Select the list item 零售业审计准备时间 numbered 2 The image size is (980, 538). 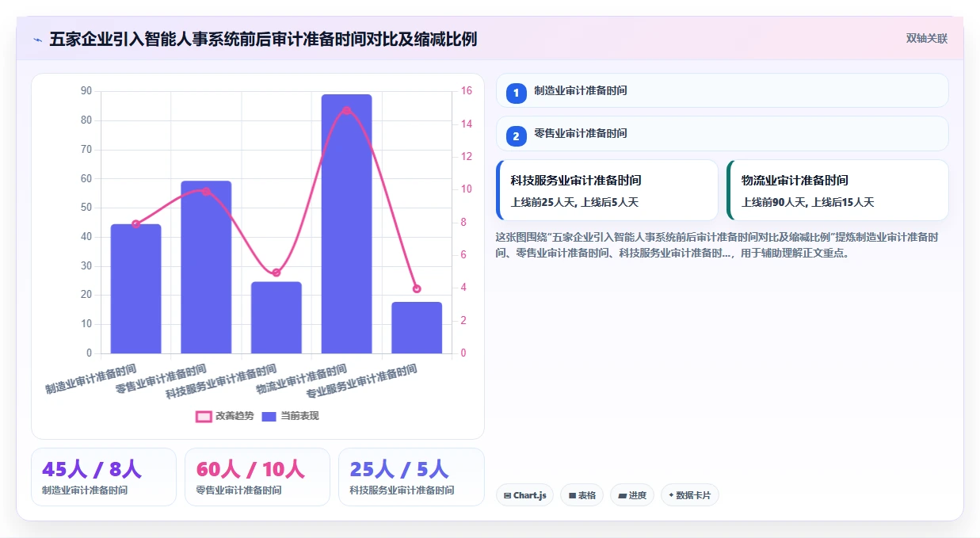point(722,133)
